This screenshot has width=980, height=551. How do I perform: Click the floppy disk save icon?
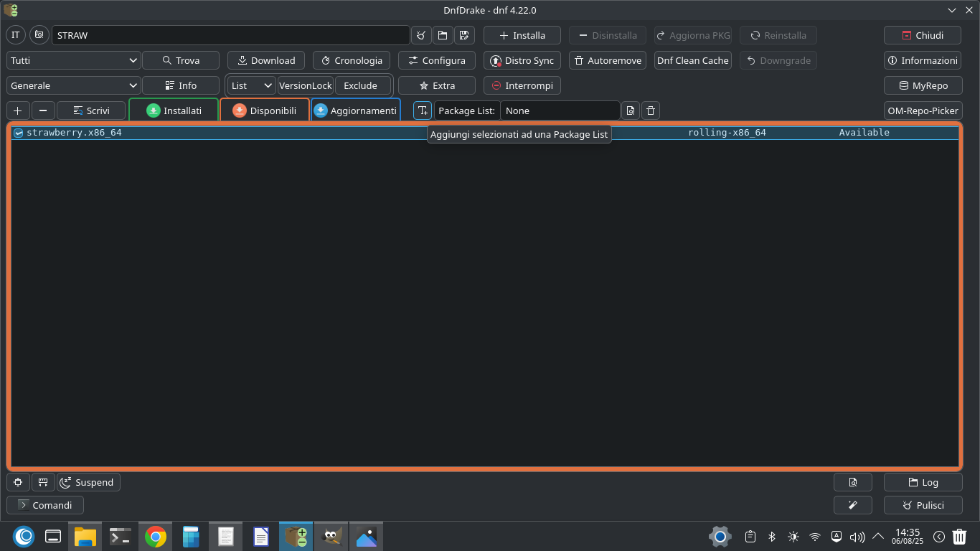pyautogui.click(x=464, y=35)
